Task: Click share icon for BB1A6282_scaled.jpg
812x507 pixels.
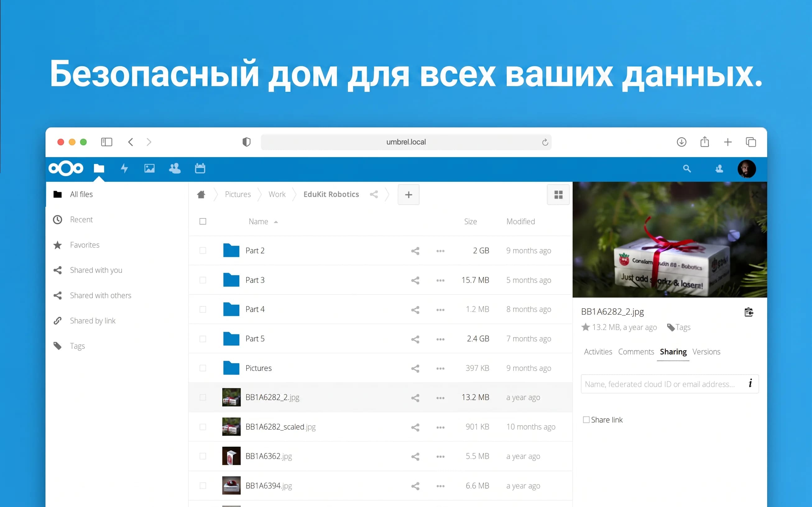Action: click(415, 427)
